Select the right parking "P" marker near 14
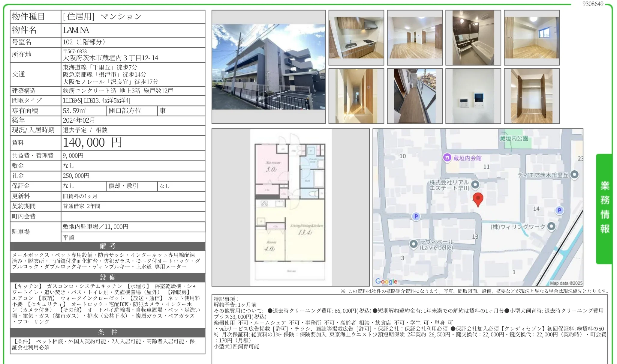Viewport: 617px width, 364px height. tap(560, 211)
